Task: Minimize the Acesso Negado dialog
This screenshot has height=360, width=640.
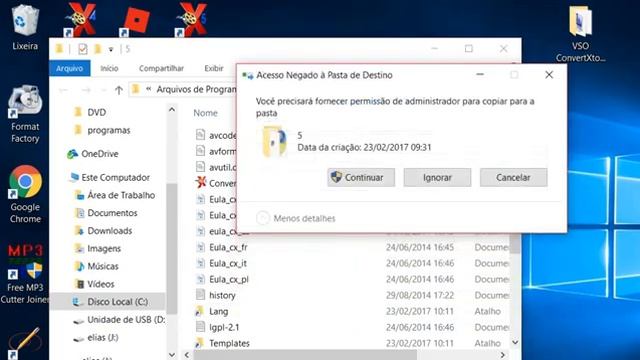Action: pos(480,75)
